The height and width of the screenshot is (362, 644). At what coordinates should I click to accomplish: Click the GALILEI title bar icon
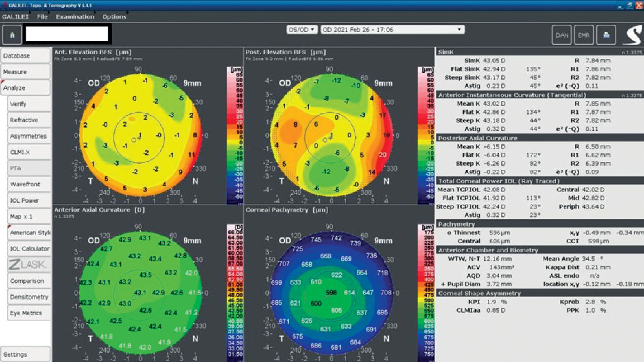(4, 5)
